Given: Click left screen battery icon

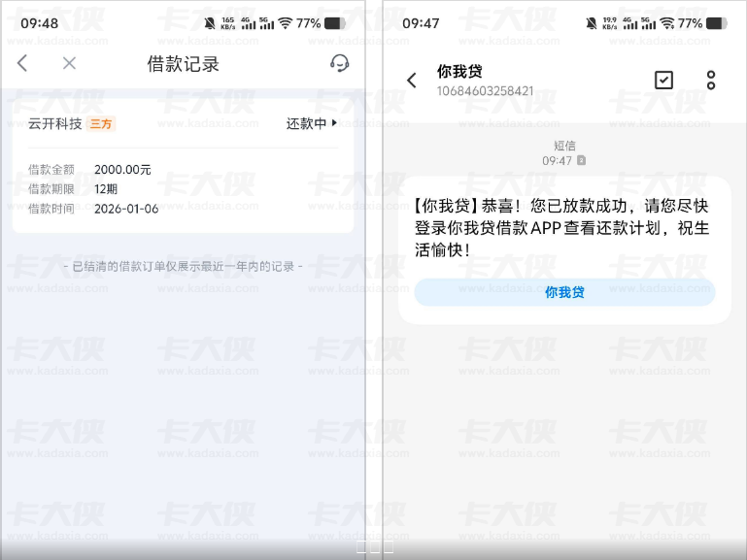Looking at the screenshot, I should click(334, 23).
